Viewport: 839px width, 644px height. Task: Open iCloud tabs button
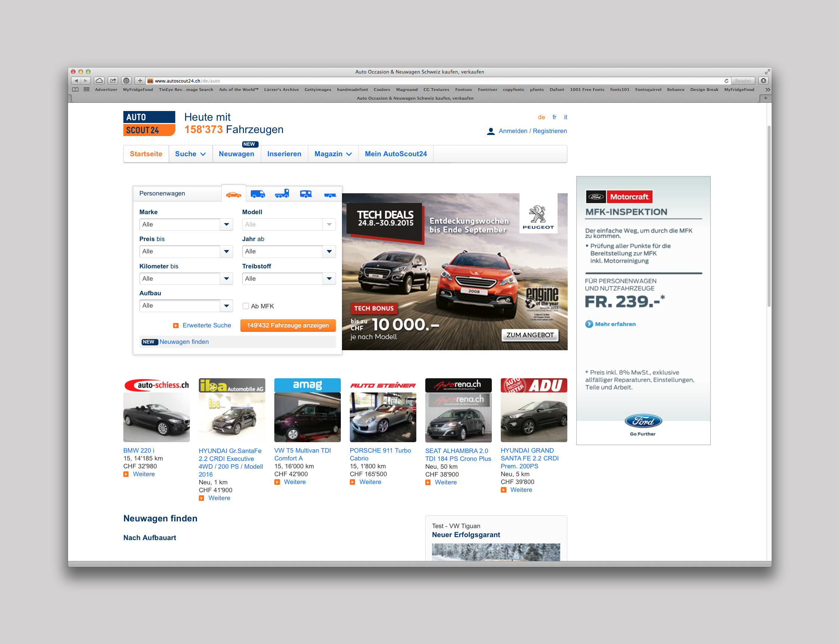click(99, 81)
